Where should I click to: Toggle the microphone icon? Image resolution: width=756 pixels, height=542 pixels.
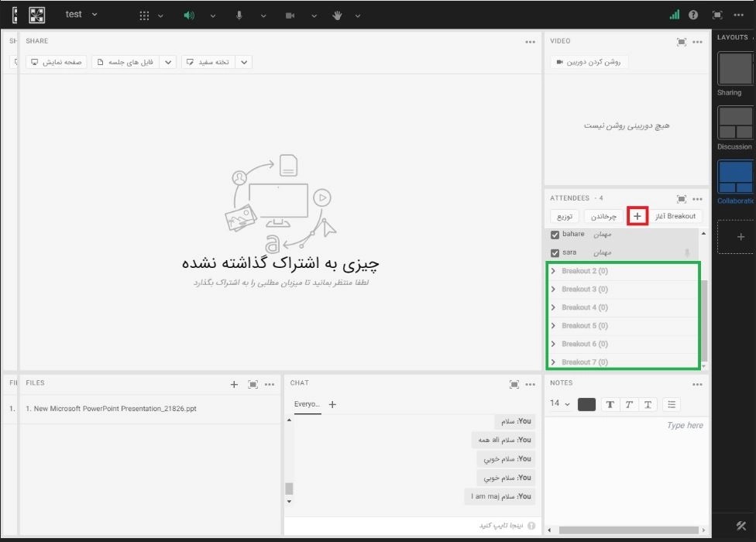(239, 15)
